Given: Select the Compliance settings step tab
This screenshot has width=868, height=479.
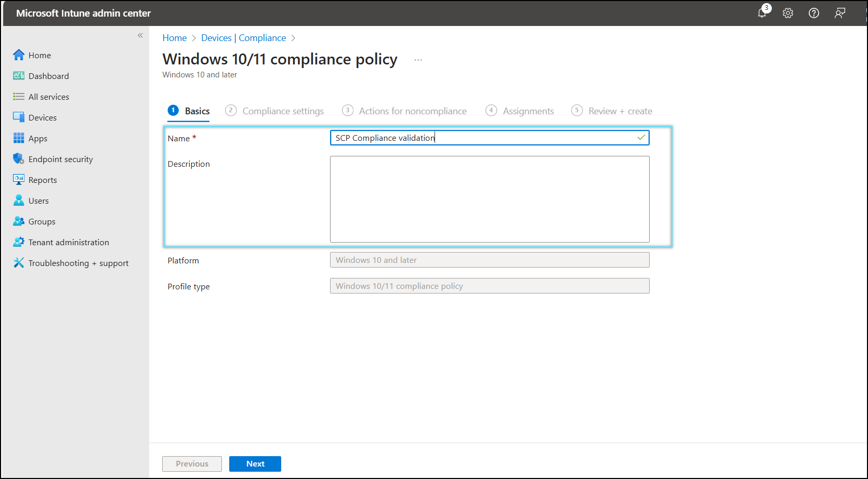Looking at the screenshot, I should pos(274,111).
